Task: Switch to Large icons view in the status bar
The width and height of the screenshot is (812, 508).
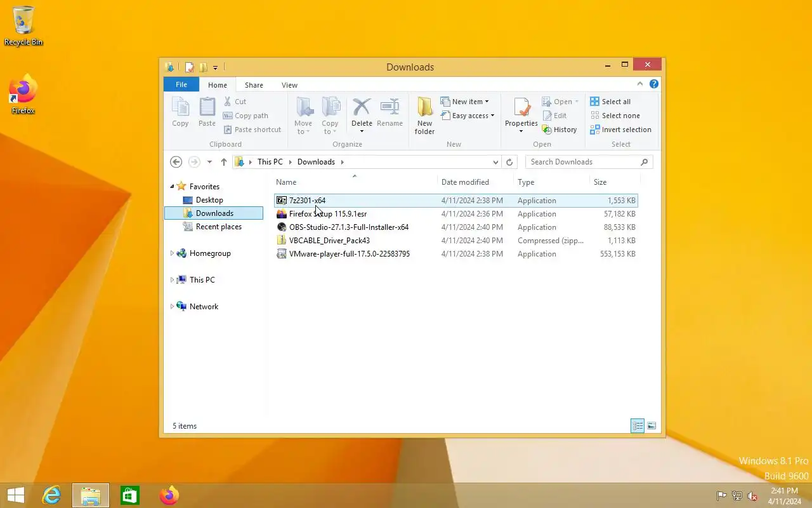Action: tap(652, 426)
